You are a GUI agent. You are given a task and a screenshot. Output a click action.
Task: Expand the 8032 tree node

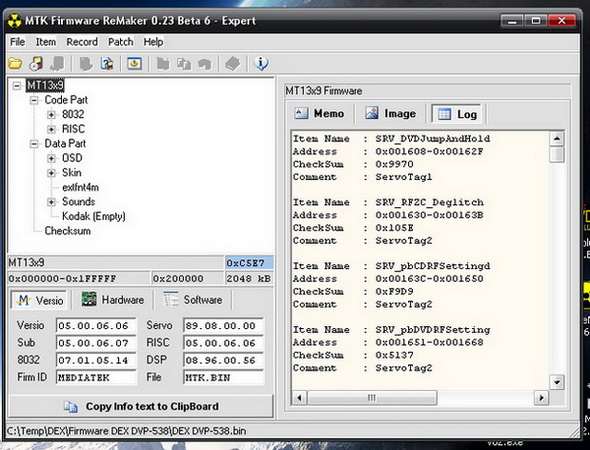pyautogui.click(x=51, y=114)
